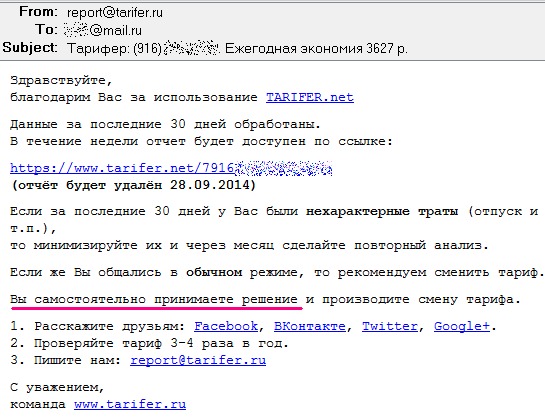545x420 pixels.
Task: Click the underlined Вы самостоятельно принимаете решение text
Action: [x=154, y=299]
